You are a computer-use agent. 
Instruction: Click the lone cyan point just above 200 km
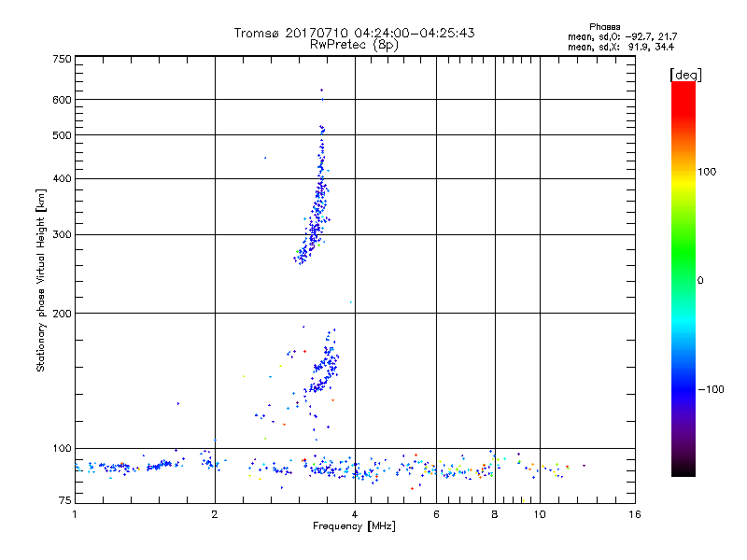coord(351,302)
